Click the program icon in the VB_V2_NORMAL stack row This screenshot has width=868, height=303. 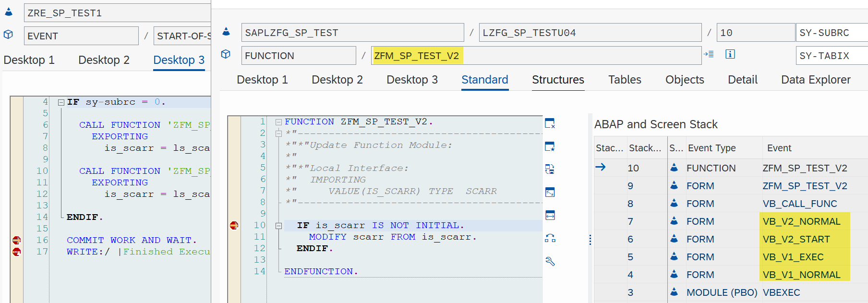tap(674, 221)
